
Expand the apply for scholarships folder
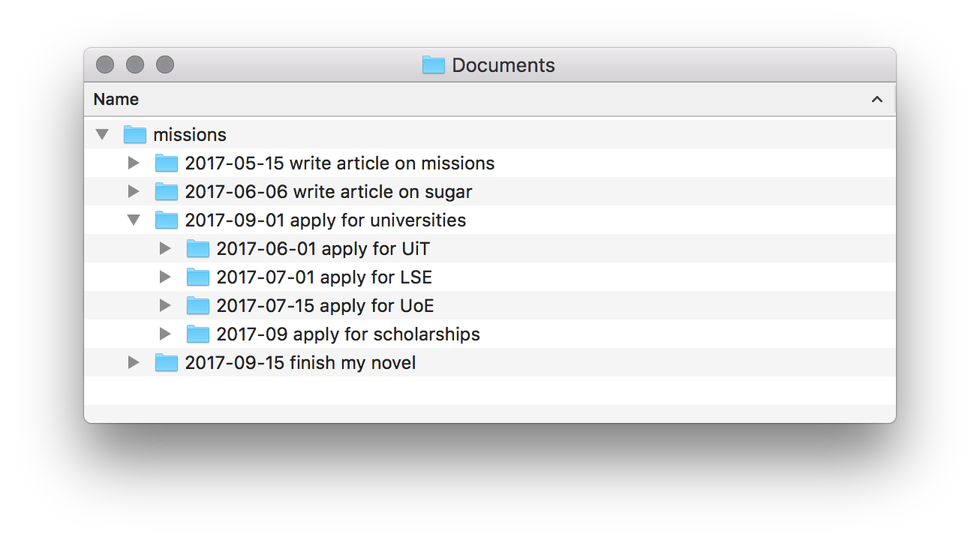[166, 334]
